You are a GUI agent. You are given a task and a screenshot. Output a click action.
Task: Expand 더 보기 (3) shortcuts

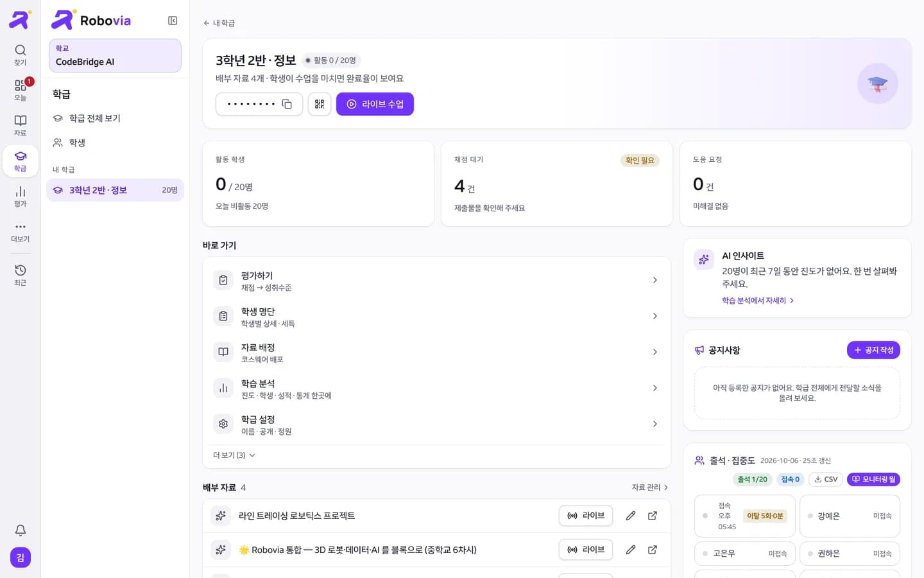point(234,455)
